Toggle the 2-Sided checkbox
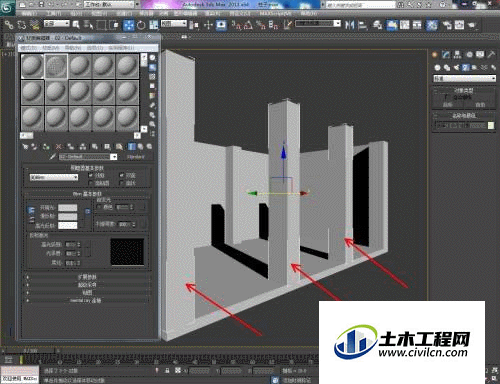 click(x=121, y=175)
